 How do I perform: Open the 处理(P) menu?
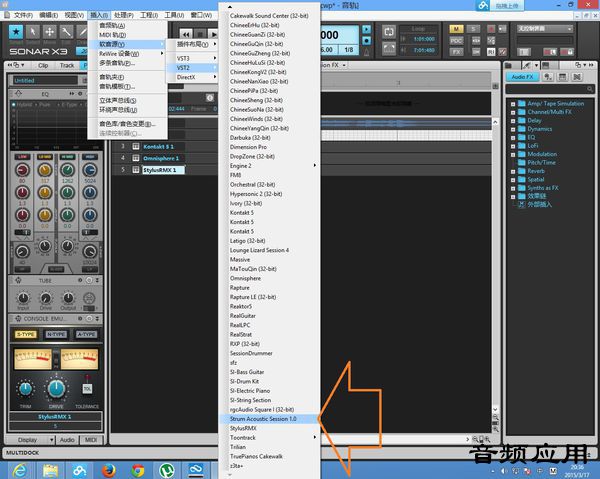click(124, 15)
